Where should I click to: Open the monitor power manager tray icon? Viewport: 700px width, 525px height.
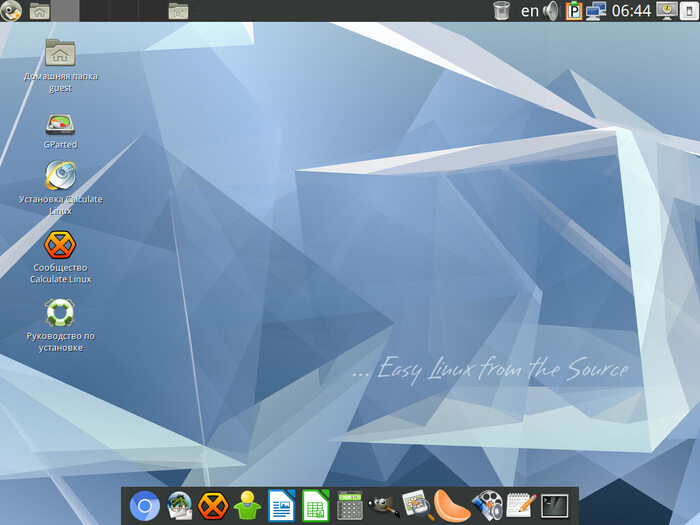click(667, 11)
